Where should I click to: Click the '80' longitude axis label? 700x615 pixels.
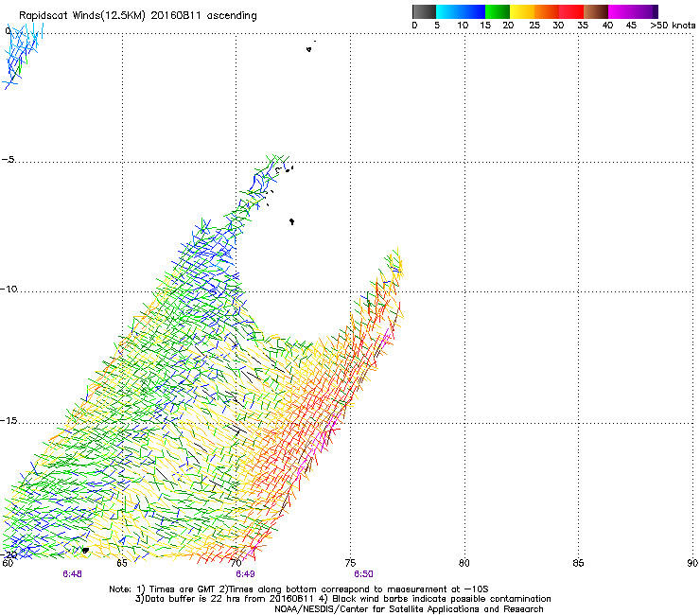coord(464,563)
